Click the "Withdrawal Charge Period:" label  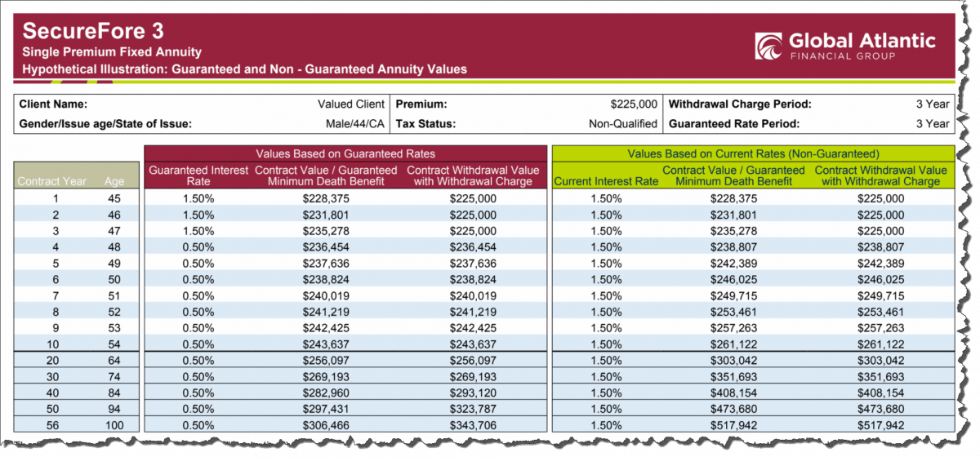740,104
